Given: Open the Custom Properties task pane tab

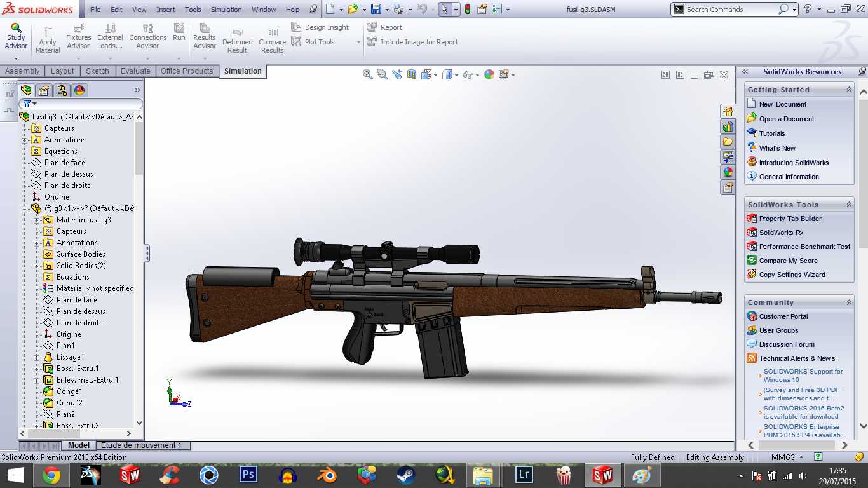Looking at the screenshot, I should tap(728, 187).
